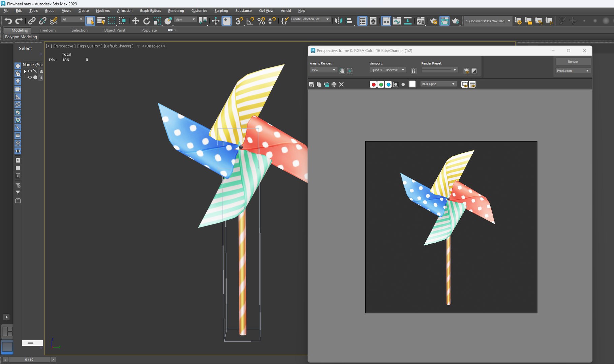Activate the Bind to Space Warp icon

pyautogui.click(x=54, y=21)
